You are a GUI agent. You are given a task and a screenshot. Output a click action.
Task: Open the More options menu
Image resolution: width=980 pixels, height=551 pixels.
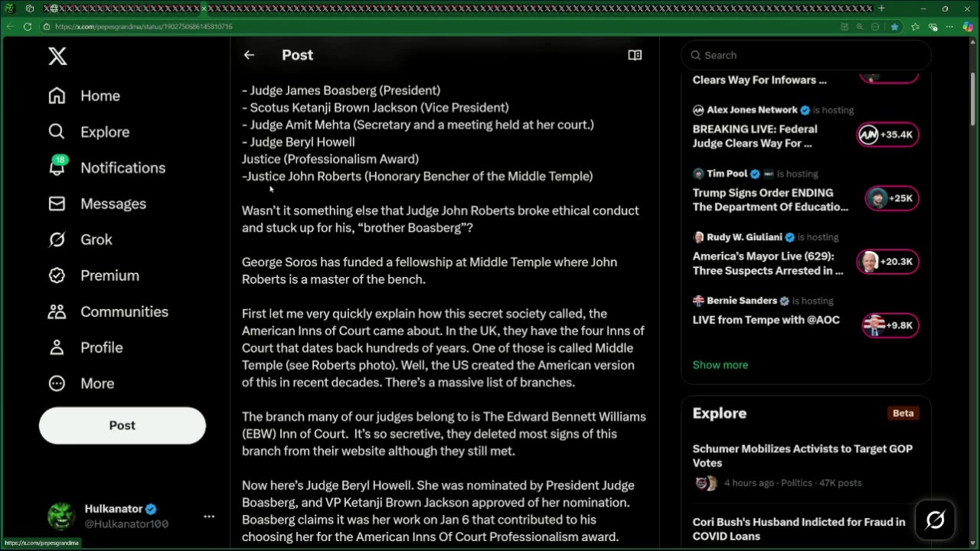click(81, 383)
